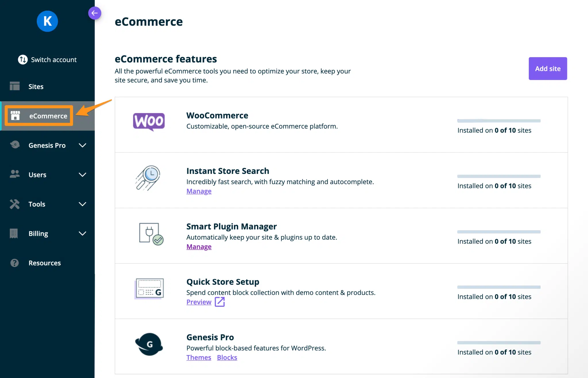Expand the Tools sidebar chevron

tap(82, 204)
